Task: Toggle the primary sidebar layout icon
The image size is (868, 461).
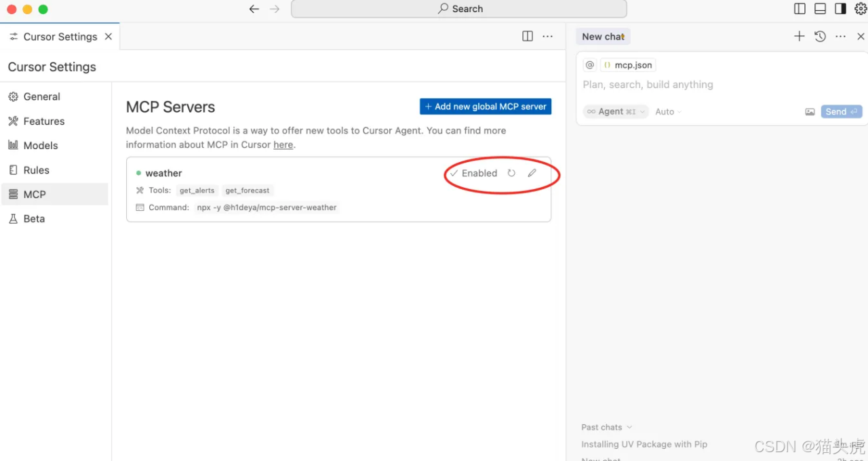Action: pos(800,9)
